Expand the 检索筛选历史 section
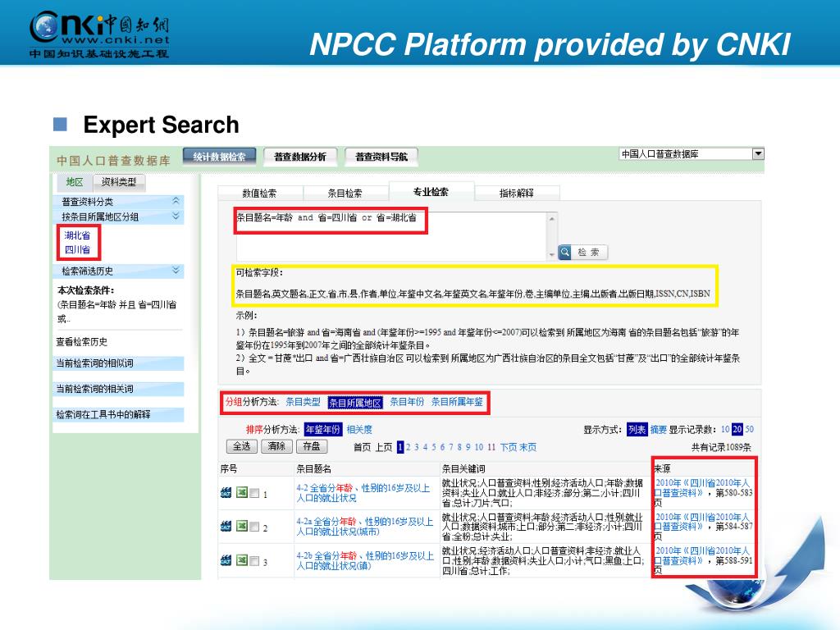The height and width of the screenshot is (630, 840). click(176, 270)
